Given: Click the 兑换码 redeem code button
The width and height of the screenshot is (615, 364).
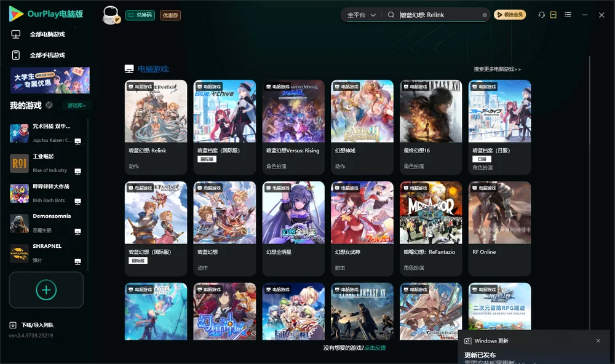Looking at the screenshot, I should click(x=140, y=15).
